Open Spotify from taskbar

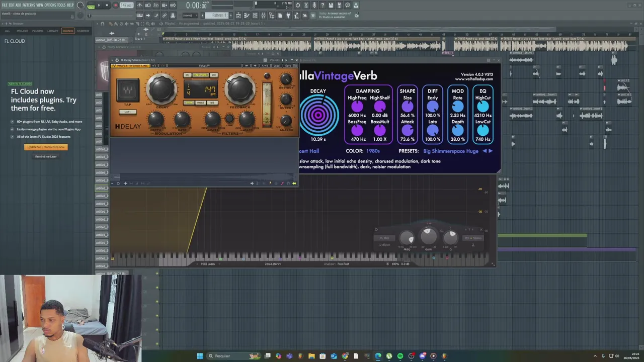pyautogui.click(x=400, y=356)
